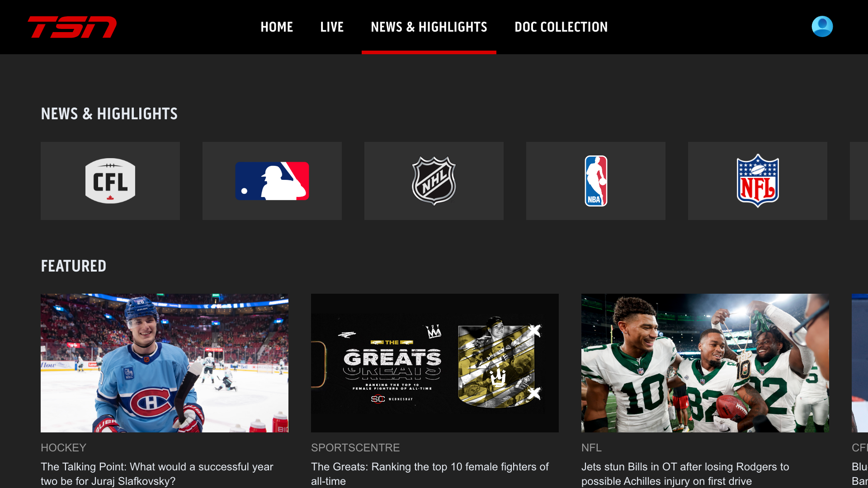Open the NFL league tile

coord(758,181)
